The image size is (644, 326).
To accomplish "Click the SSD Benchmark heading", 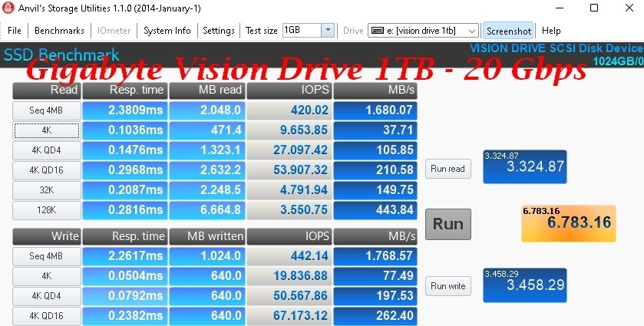I will [x=61, y=55].
